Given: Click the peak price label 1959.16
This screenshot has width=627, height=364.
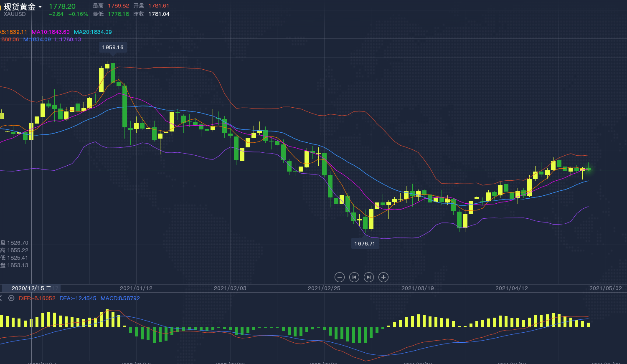Looking at the screenshot, I should click(x=113, y=48).
